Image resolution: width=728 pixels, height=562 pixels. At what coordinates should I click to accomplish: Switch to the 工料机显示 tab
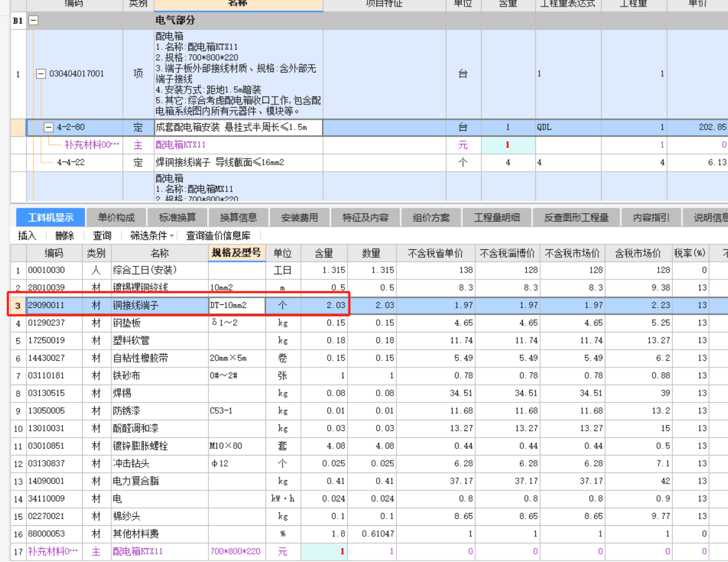(51, 217)
